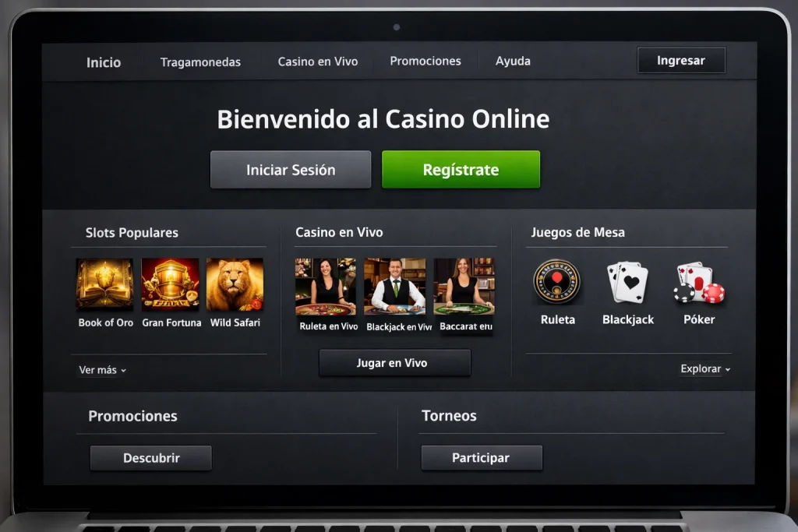The height and width of the screenshot is (532, 798).
Task: Click the Ayuda navigation link
Action: pos(513,61)
